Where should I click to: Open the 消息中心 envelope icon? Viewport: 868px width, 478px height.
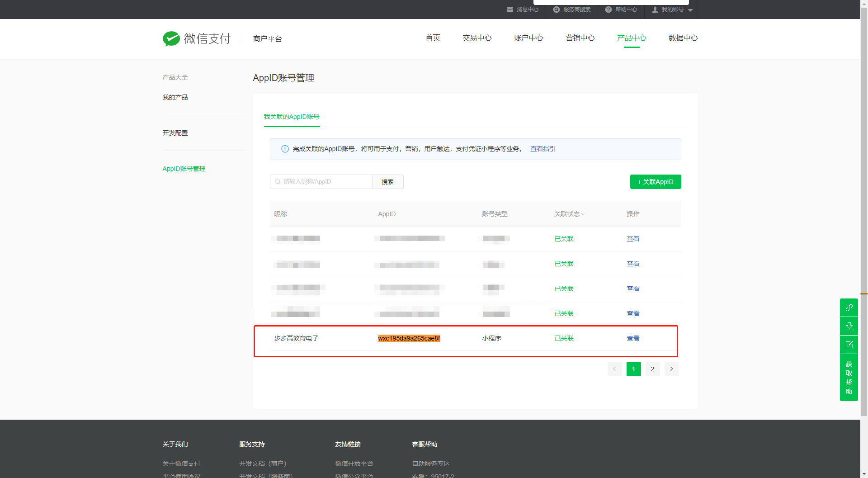(510, 9)
